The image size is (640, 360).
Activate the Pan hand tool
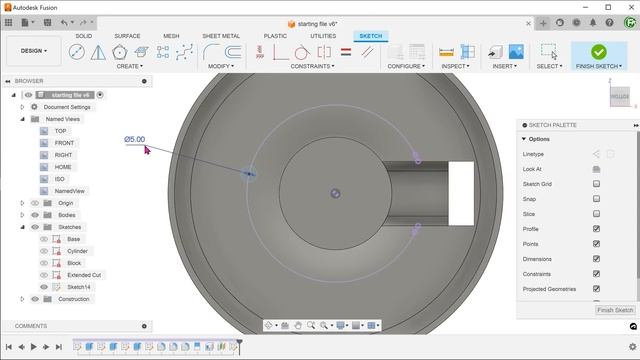point(298,325)
